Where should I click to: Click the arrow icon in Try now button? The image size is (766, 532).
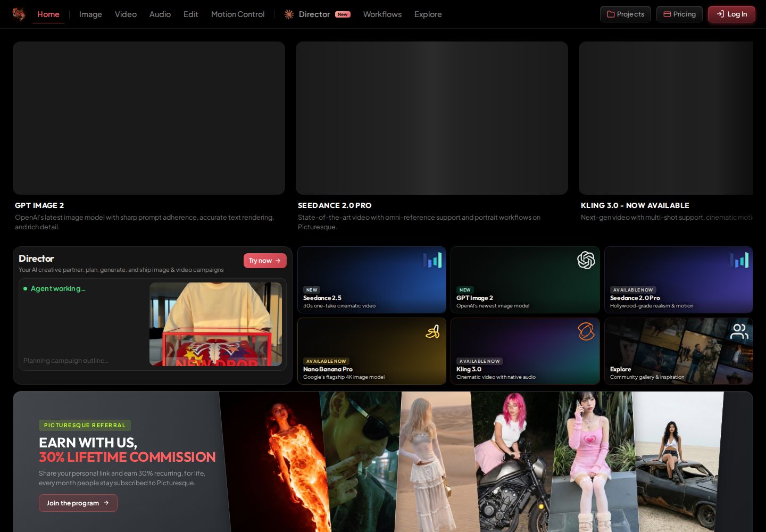coord(278,261)
